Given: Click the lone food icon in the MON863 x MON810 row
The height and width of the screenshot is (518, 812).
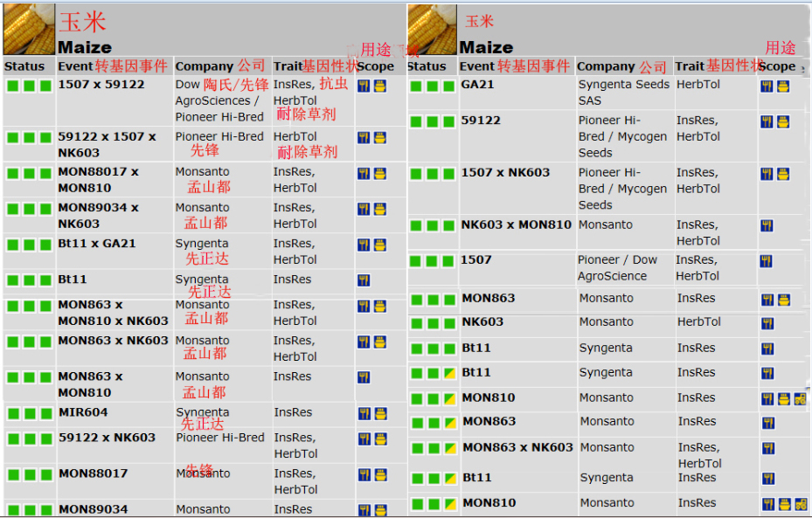Looking at the screenshot, I should tap(364, 377).
